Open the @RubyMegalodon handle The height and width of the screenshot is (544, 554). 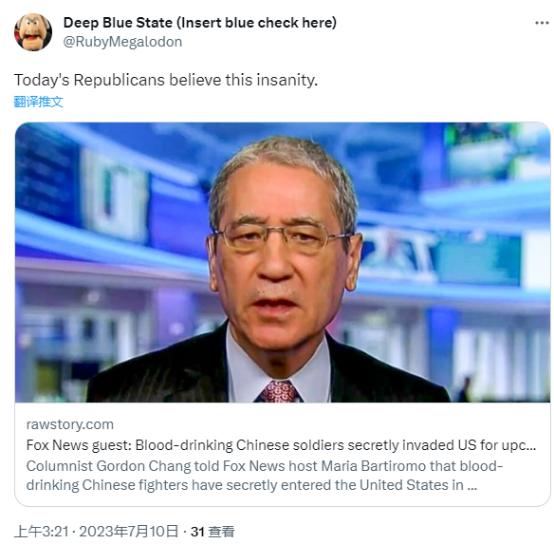(x=123, y=42)
